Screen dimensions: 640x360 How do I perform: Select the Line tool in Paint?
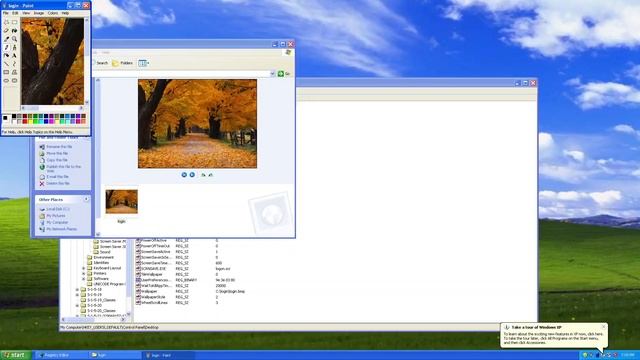click(x=6, y=64)
